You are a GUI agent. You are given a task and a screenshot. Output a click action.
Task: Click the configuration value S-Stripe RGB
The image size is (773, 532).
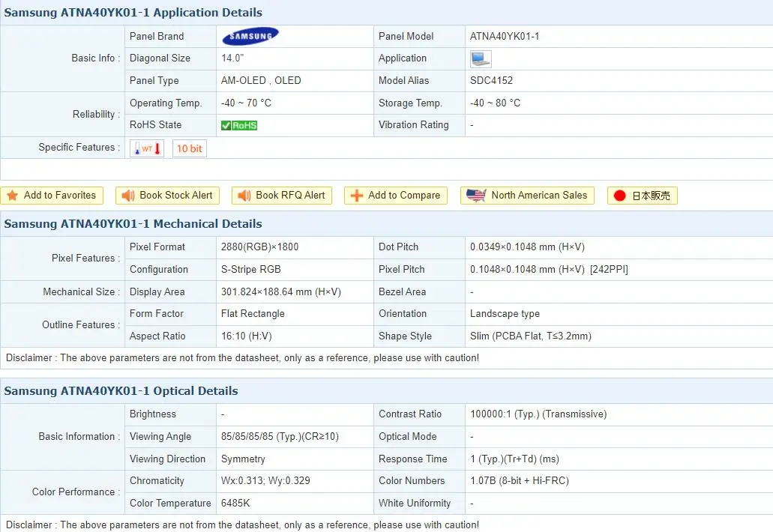click(x=251, y=270)
